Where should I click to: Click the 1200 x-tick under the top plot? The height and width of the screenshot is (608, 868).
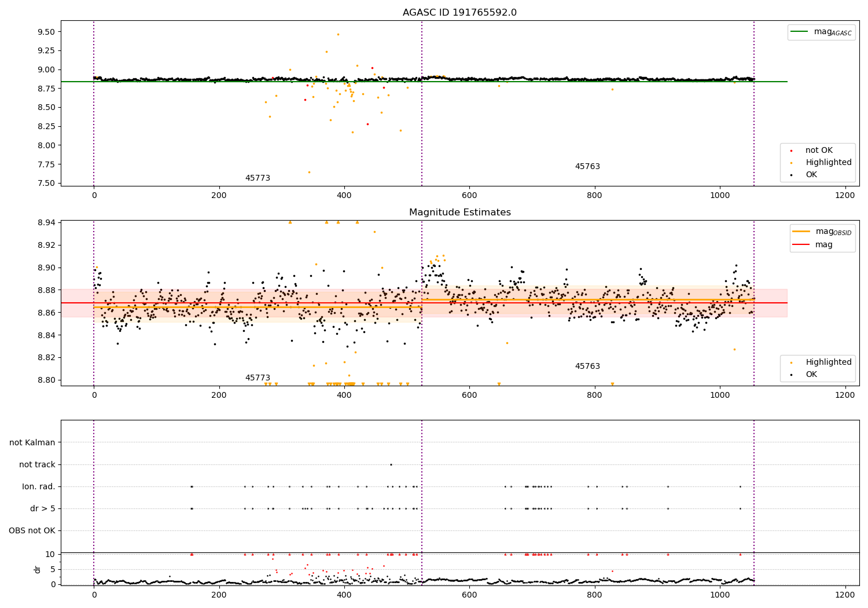[x=845, y=196]
